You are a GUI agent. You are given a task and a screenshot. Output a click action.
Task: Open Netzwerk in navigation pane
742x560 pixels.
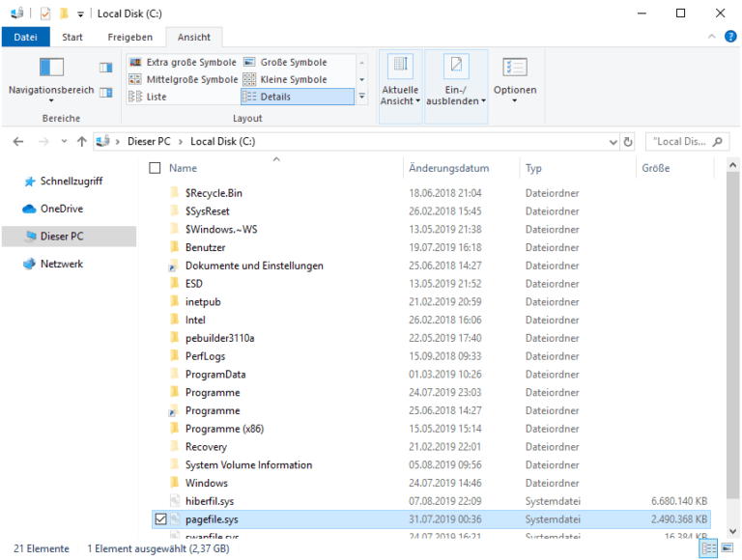pyautogui.click(x=62, y=264)
